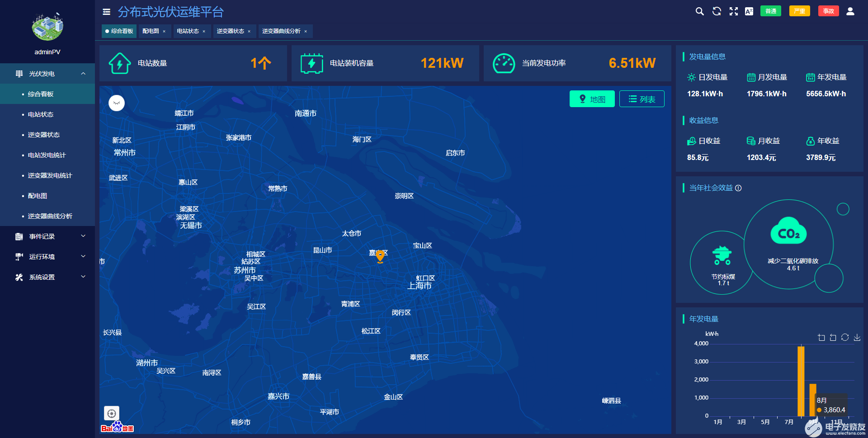
Task: Click the 电站数量 house lightning icon
Action: click(x=120, y=63)
